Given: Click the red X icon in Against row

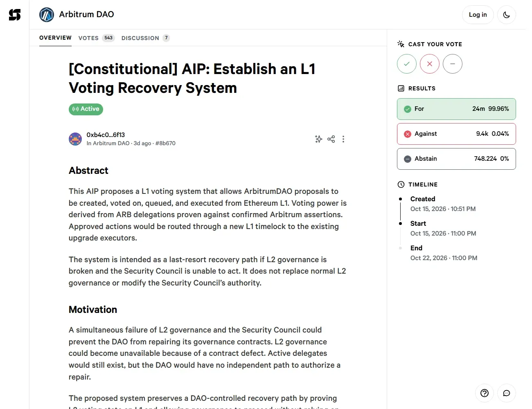Looking at the screenshot, I should (x=408, y=134).
